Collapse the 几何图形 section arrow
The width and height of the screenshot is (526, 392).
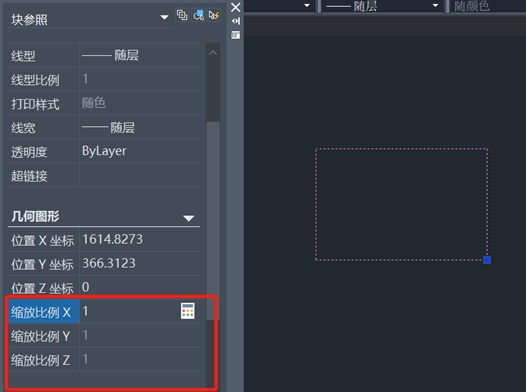click(x=189, y=218)
